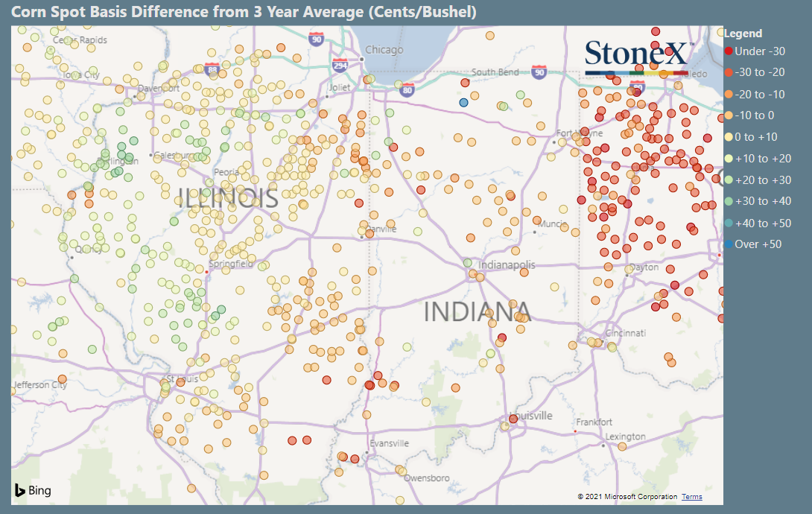Open the Terms link on the map

[x=692, y=496]
